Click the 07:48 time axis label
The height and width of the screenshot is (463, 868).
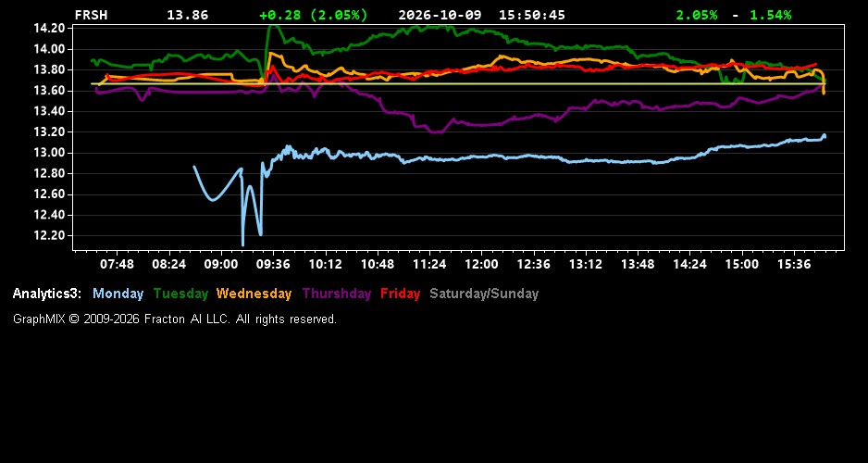tap(117, 265)
